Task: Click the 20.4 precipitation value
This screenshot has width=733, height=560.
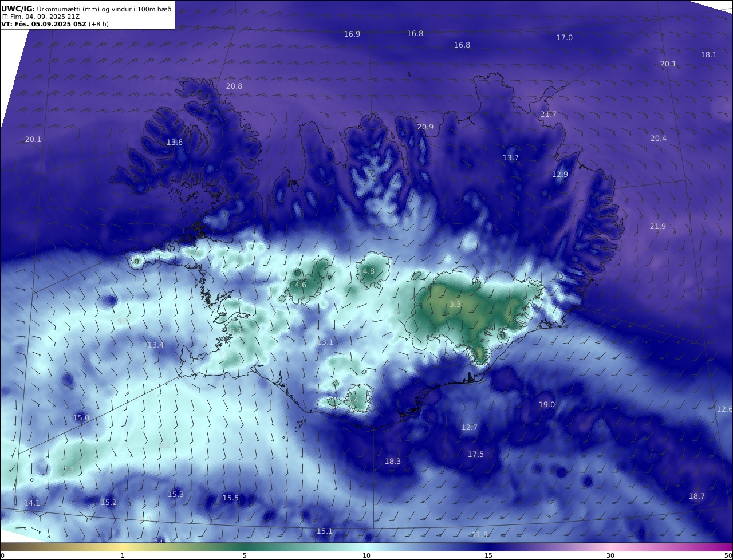Action: tap(659, 139)
